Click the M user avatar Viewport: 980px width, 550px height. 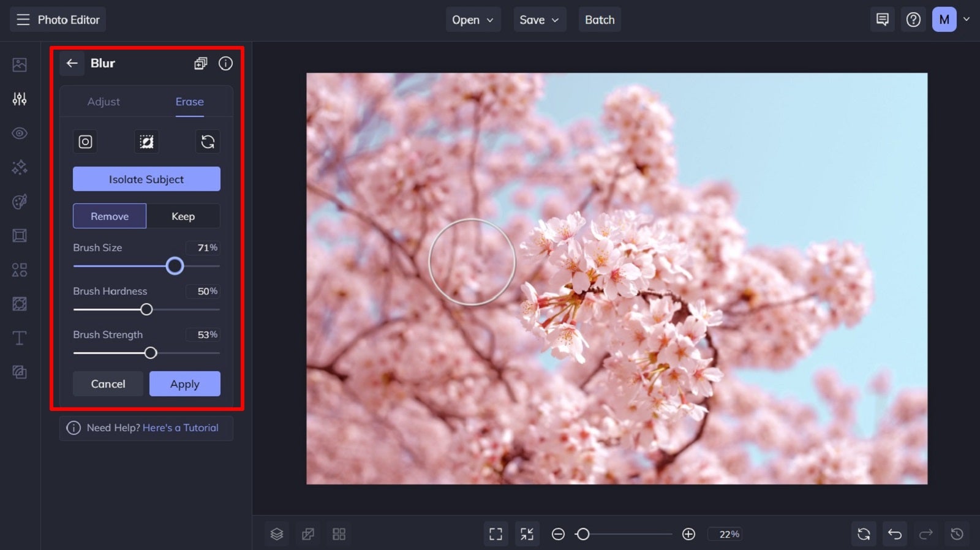[x=944, y=20]
